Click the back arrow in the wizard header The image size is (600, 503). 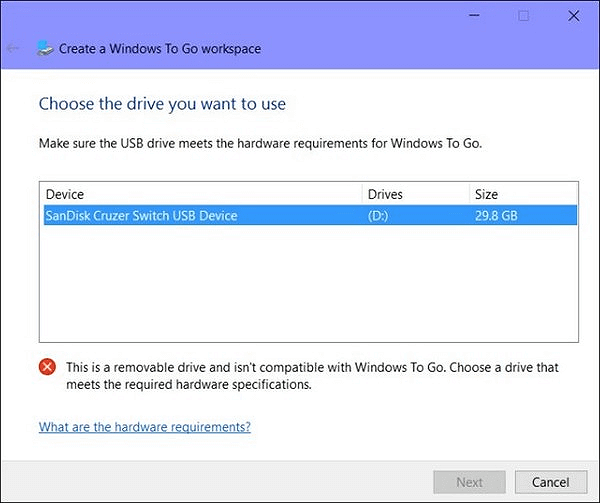(x=13, y=48)
